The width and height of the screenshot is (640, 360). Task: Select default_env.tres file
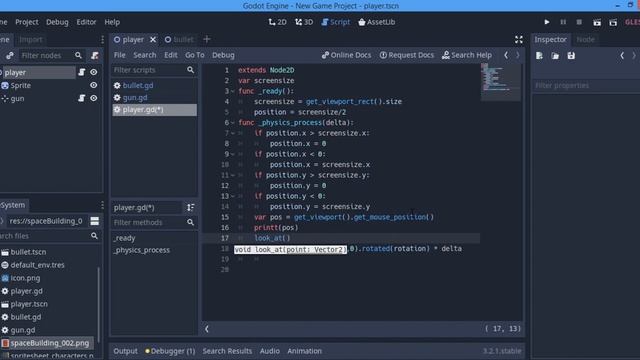coord(37,265)
